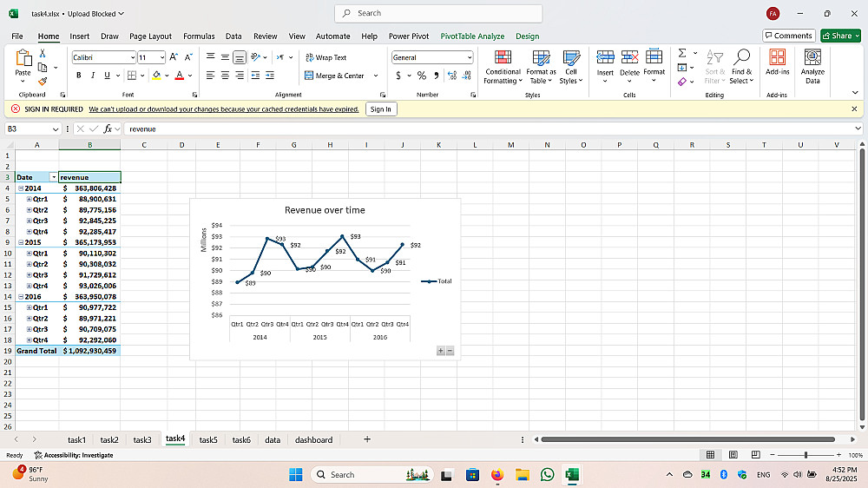
Task: Click the Sign In button
Action: [381, 109]
